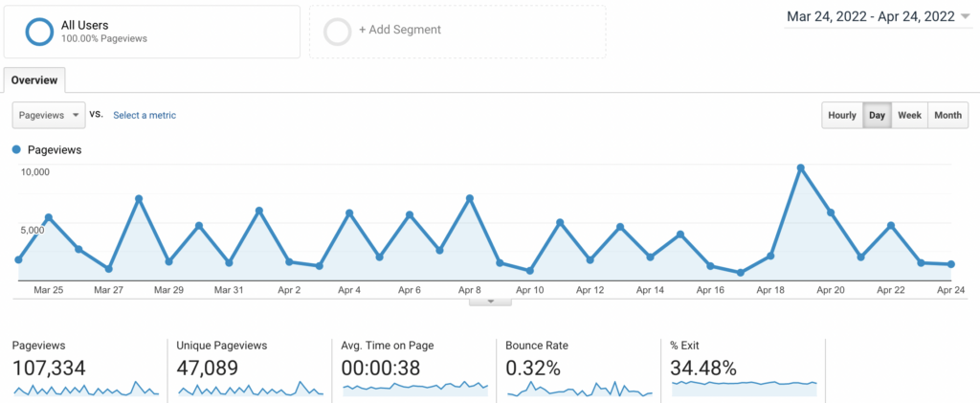Select the Day granularity button
Viewport: 980px width, 403px height.
coord(877,115)
